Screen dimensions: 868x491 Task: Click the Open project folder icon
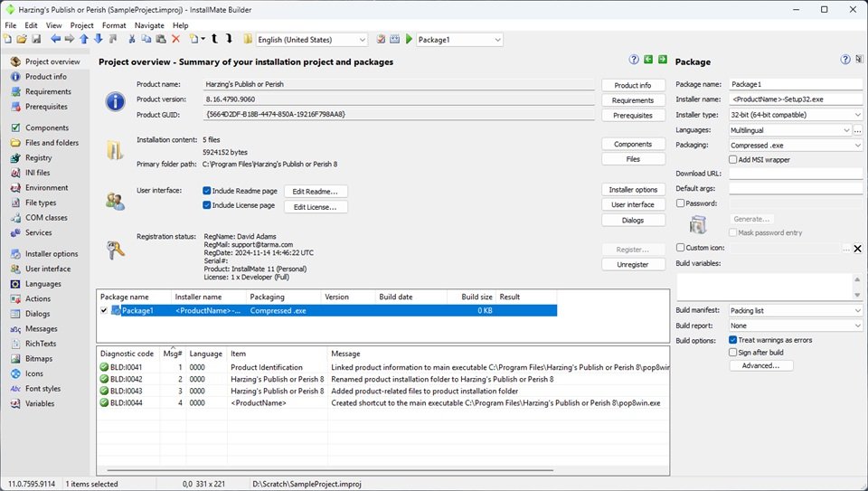pyautogui.click(x=22, y=39)
